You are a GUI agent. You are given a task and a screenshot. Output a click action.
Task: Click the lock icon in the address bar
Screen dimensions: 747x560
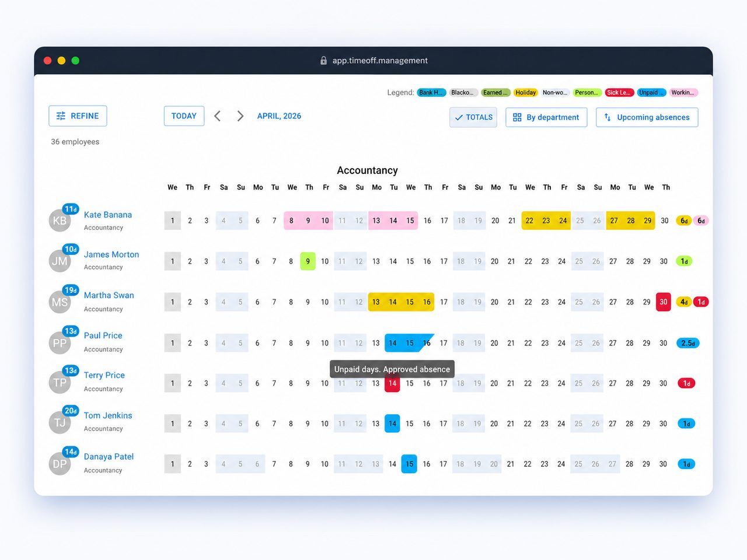tap(323, 60)
